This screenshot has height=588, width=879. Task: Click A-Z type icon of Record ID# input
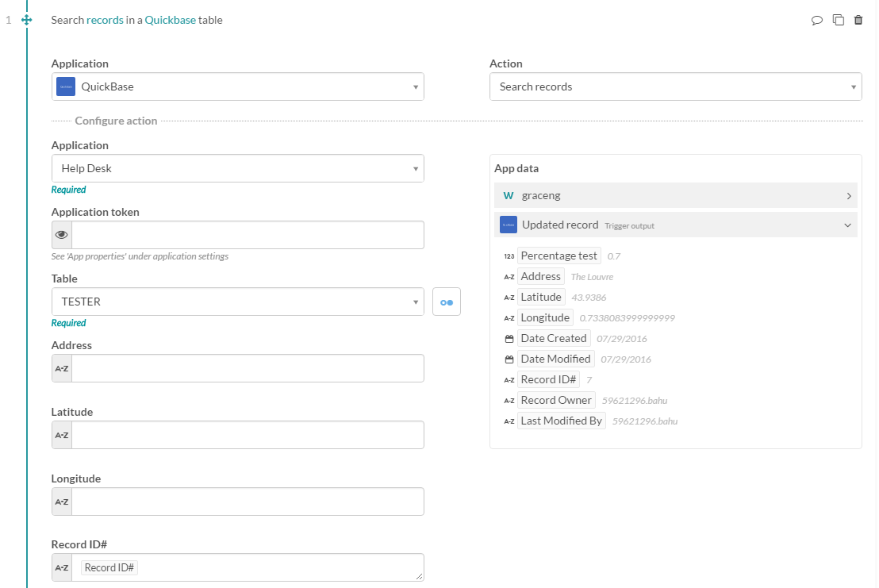coord(62,568)
